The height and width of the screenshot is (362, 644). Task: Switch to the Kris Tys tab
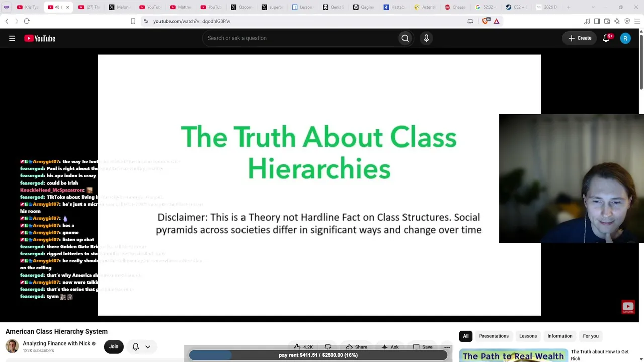pos(27,7)
